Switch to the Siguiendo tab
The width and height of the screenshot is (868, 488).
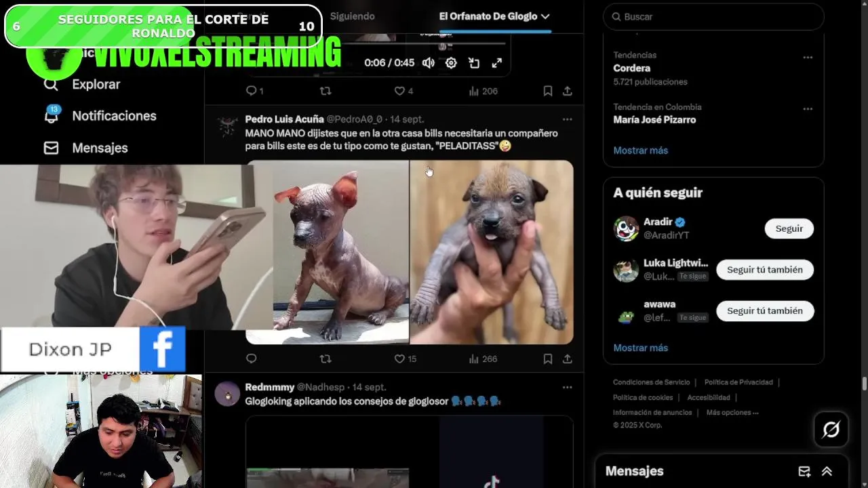[x=352, y=16]
